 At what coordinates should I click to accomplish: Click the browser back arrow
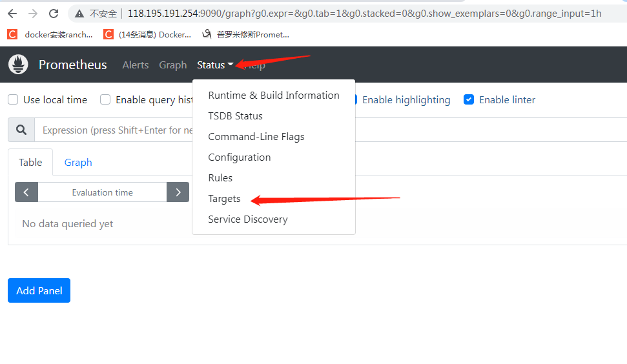(x=12, y=14)
